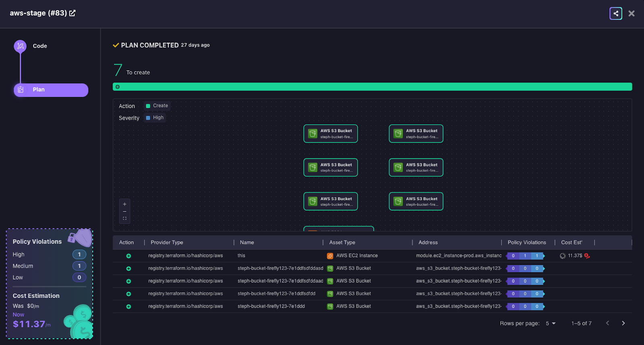
Task: Click the aws-stage (#83) title
Action: 38,13
